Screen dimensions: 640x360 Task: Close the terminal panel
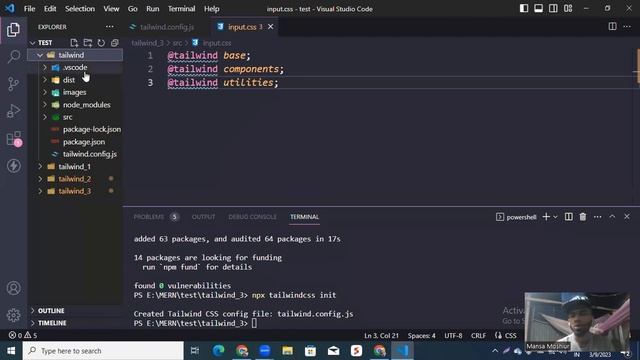point(627,217)
